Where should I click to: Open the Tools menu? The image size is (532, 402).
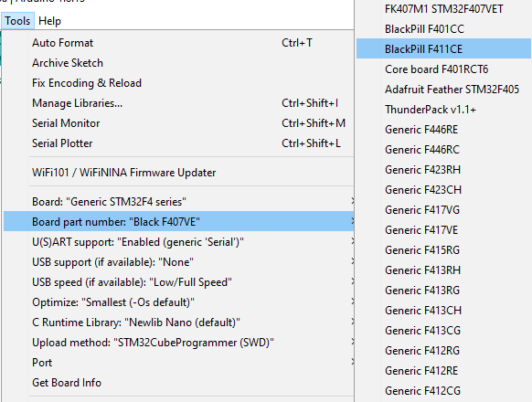click(17, 21)
